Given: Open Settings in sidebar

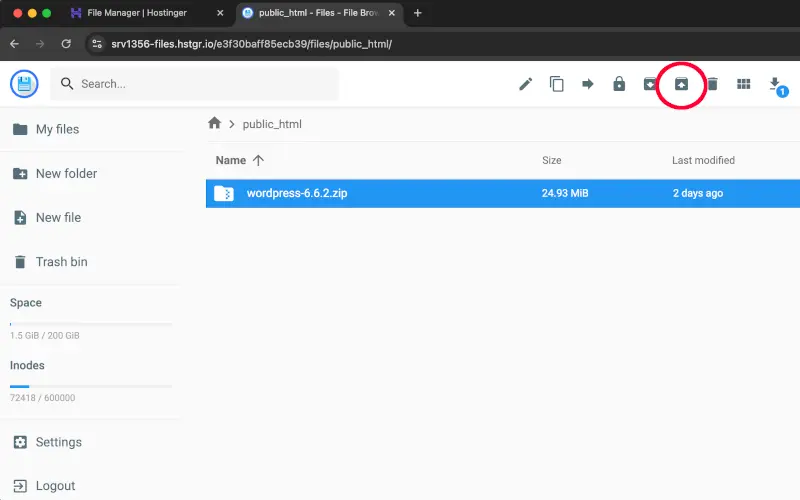Looking at the screenshot, I should point(47,442).
